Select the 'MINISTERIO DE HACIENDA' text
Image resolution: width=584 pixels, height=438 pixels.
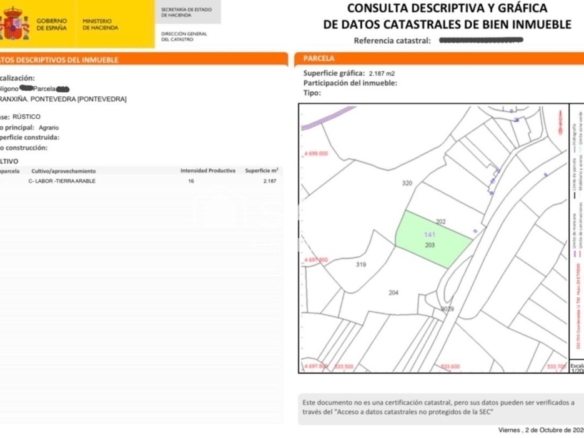pyautogui.click(x=100, y=25)
